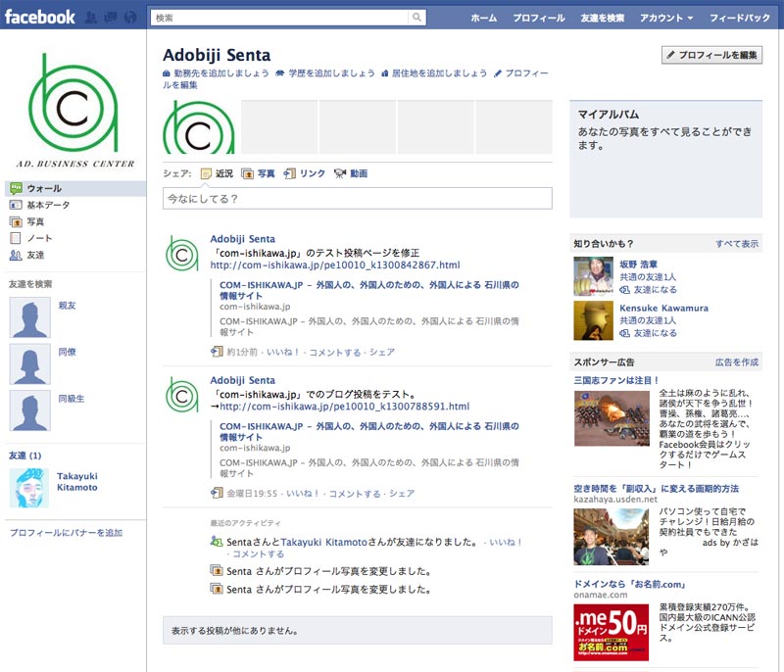784x672 pixels.
Task: Open the notifications globe icon
Action: [130, 18]
